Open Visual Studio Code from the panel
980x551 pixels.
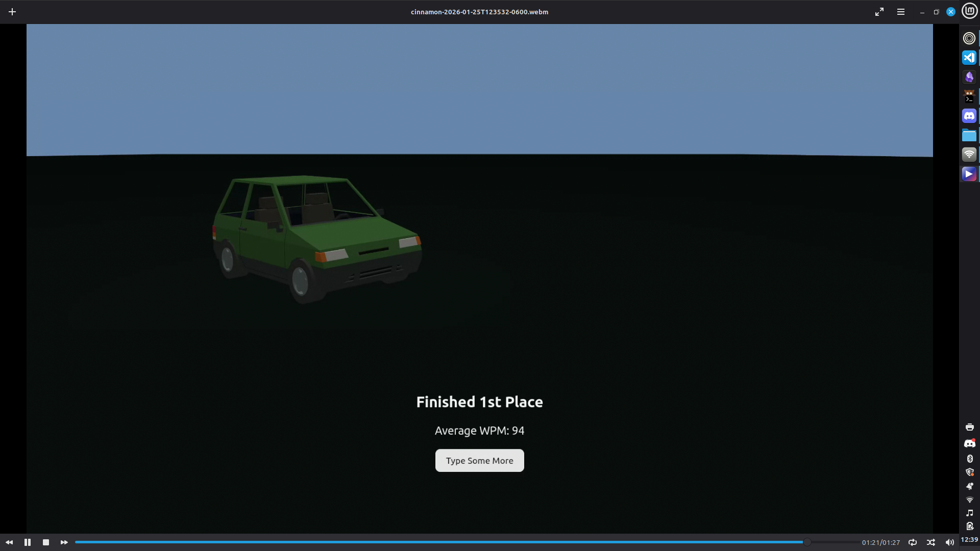click(969, 58)
